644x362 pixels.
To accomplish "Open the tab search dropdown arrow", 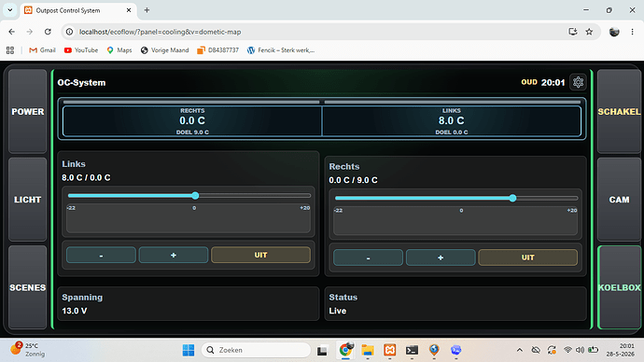I will [10, 10].
